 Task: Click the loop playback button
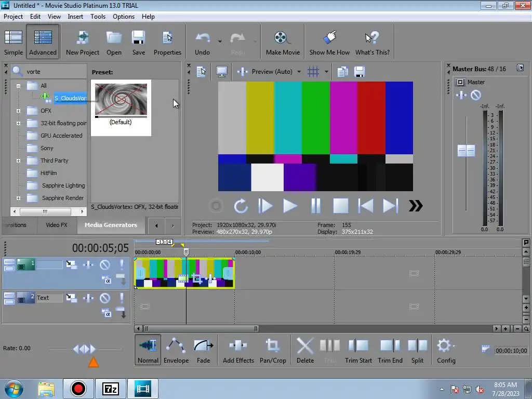tap(241, 206)
